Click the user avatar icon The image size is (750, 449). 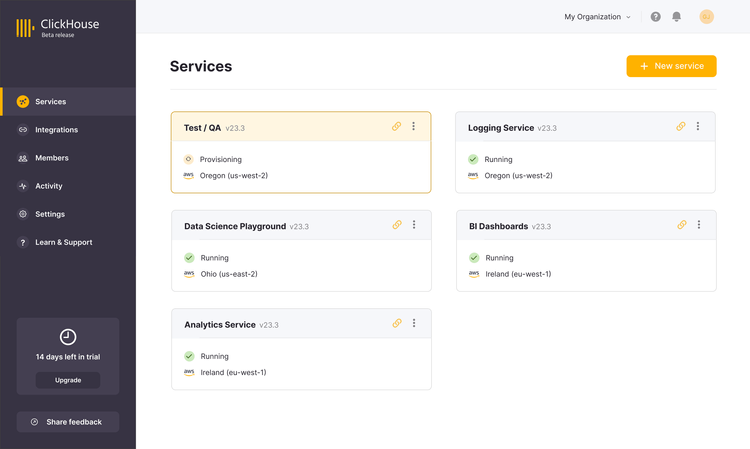click(x=706, y=17)
